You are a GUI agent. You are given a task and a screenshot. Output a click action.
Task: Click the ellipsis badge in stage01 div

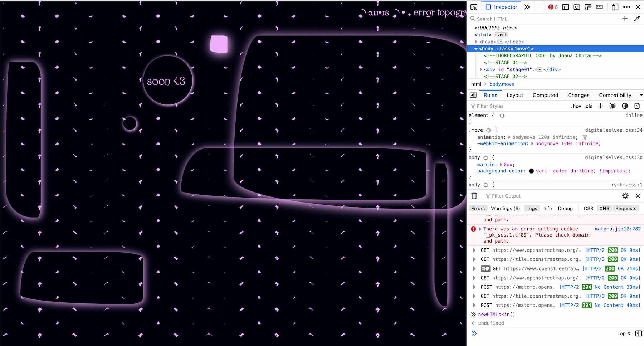[540, 70]
